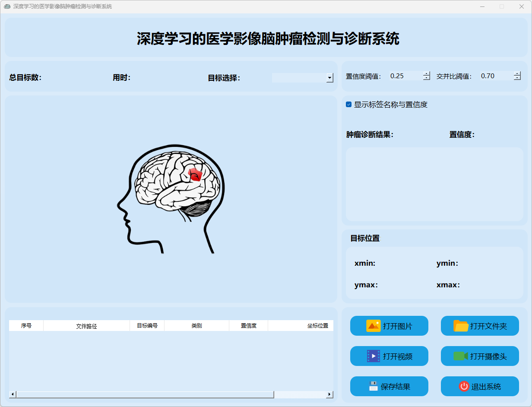This screenshot has height=407, width=532.
Task: Click the 目标位置 heading
Action: click(x=365, y=238)
